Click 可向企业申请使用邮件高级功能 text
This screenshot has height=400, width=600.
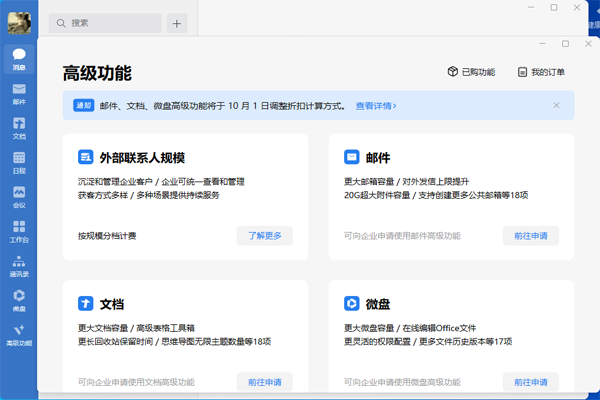point(402,236)
